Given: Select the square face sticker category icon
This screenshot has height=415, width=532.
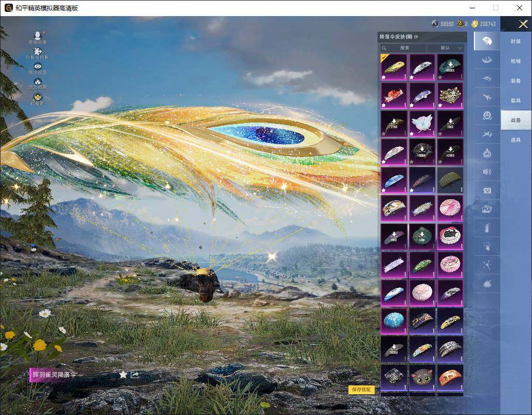Looking at the screenshot, I should (x=487, y=190).
